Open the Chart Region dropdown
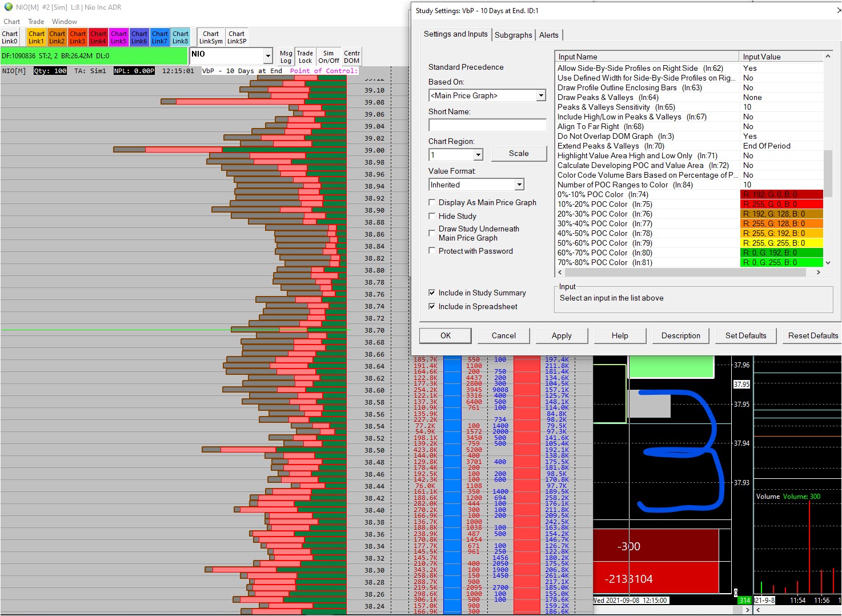 click(x=478, y=155)
